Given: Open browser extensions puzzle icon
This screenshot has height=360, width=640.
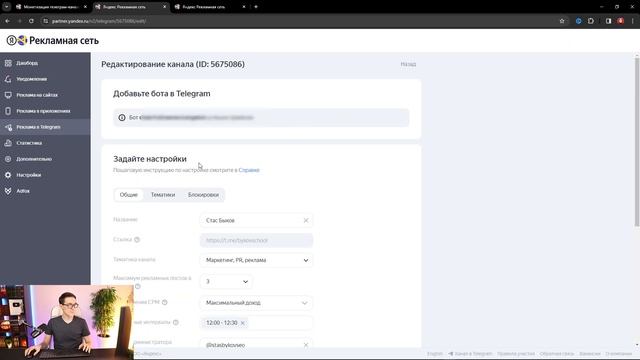Looking at the screenshot, I should tap(591, 21).
